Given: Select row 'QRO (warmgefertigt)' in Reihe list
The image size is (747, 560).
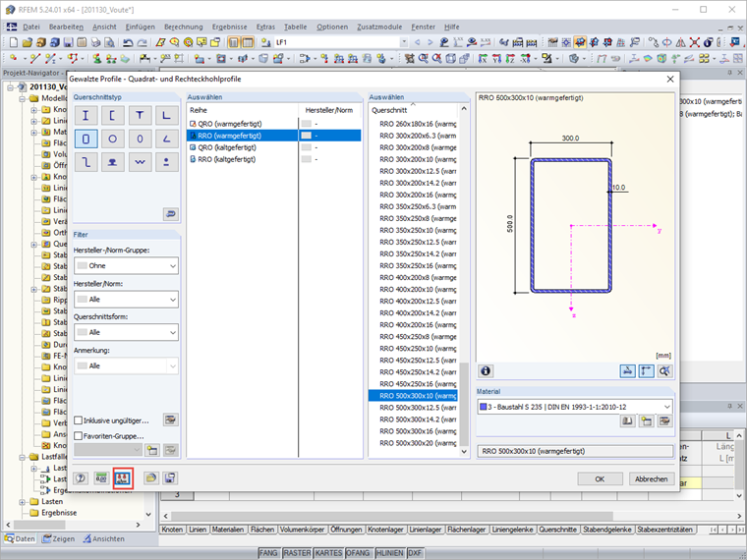Looking at the screenshot, I should [x=274, y=124].
